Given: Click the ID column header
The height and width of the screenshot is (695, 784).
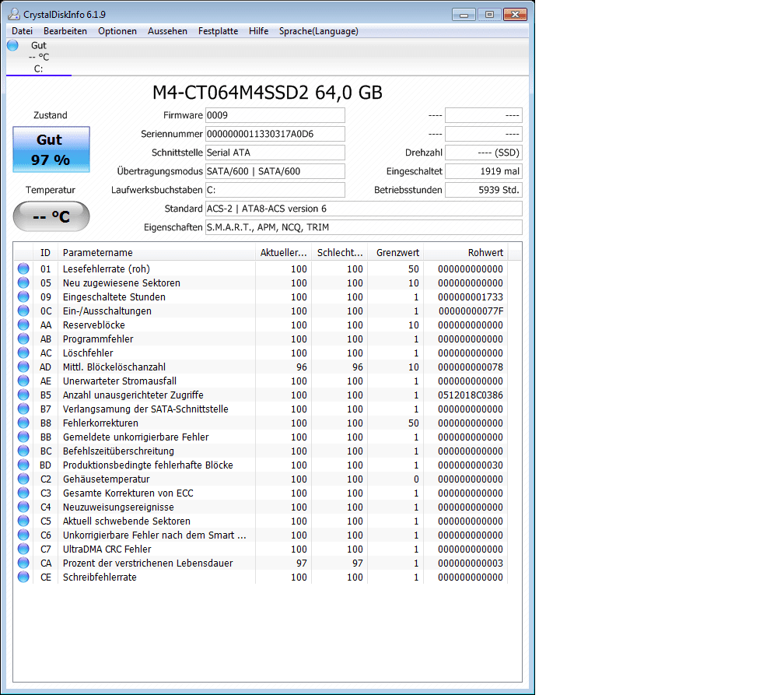Looking at the screenshot, I should pos(45,253).
